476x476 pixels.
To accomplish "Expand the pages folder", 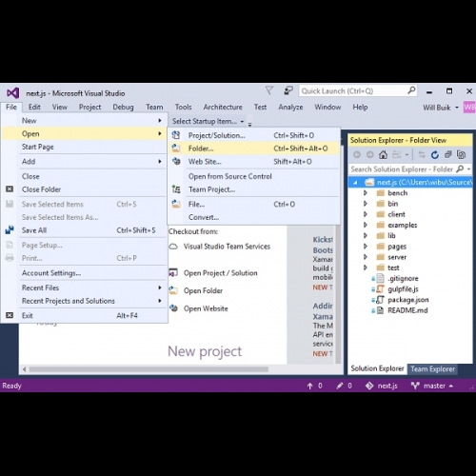I will tap(366, 247).
